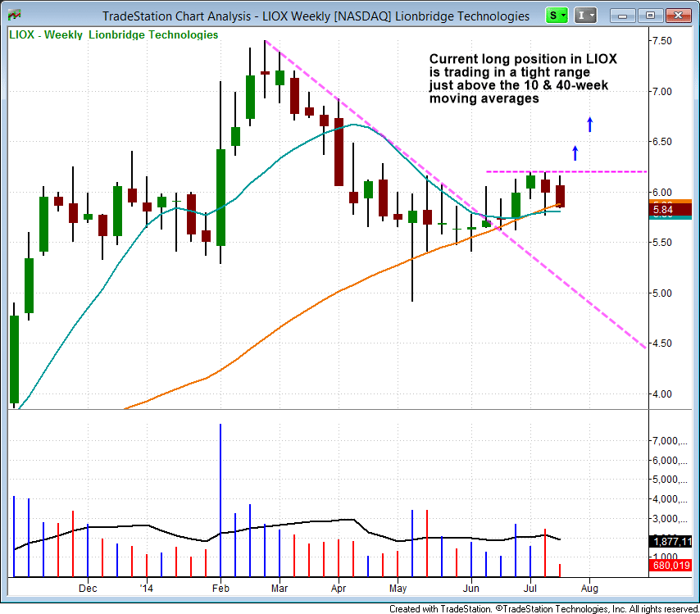Click the 7,000 volume axis label

(x=669, y=441)
